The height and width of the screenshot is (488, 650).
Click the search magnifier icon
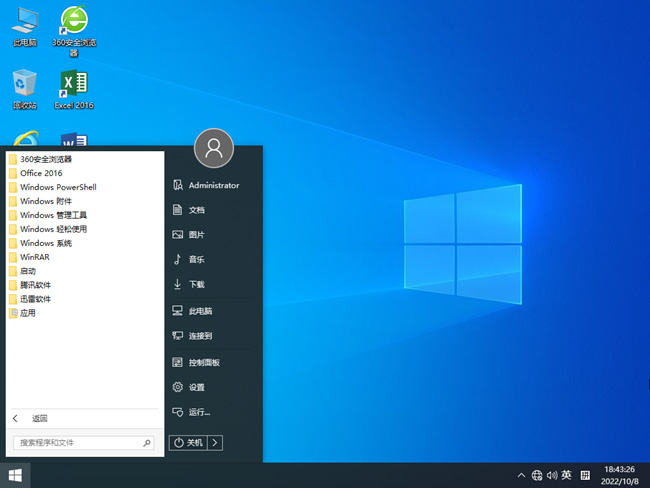click(147, 443)
